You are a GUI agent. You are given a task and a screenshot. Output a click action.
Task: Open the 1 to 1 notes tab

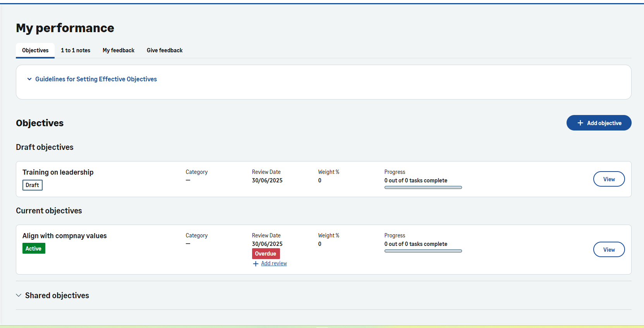(76, 50)
